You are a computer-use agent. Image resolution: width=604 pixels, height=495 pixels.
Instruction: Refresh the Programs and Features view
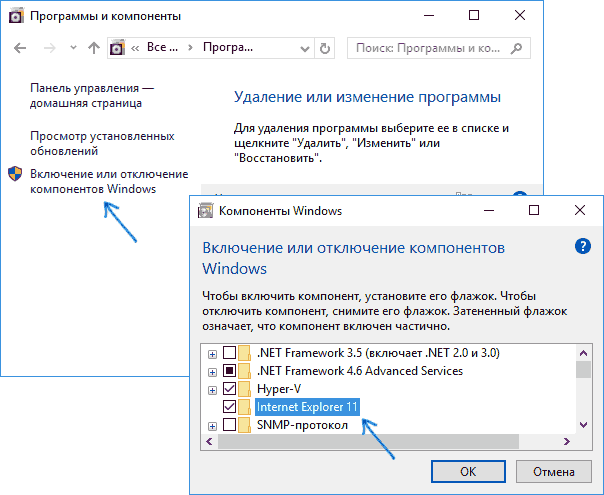pyautogui.click(x=325, y=48)
